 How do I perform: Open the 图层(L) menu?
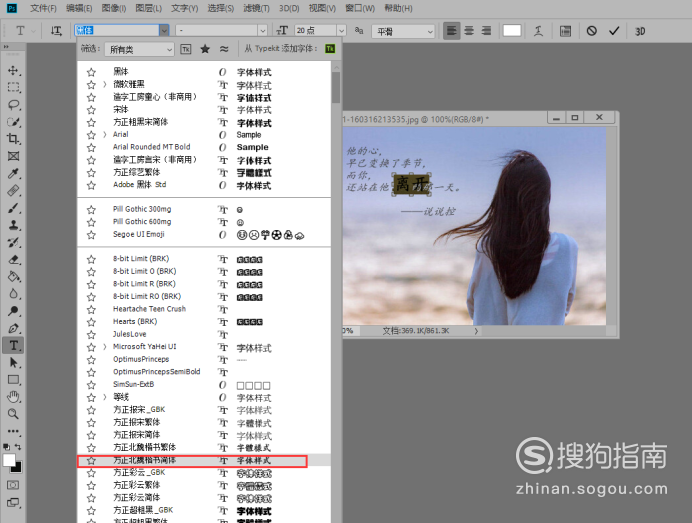point(148,8)
